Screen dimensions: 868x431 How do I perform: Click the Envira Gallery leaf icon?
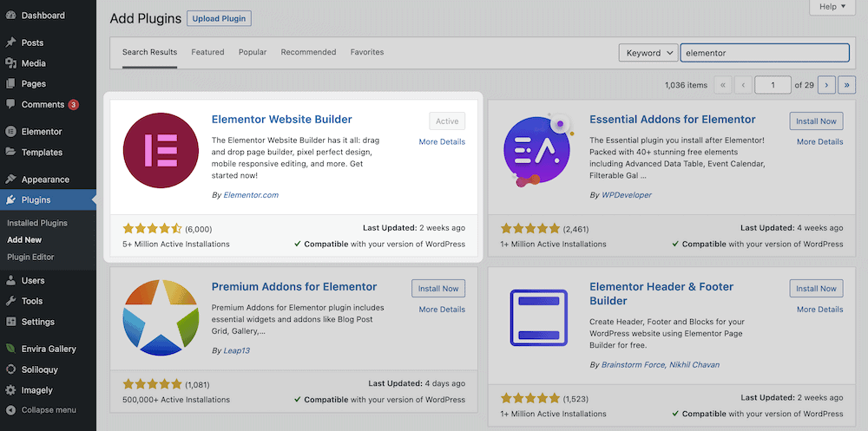click(x=10, y=349)
